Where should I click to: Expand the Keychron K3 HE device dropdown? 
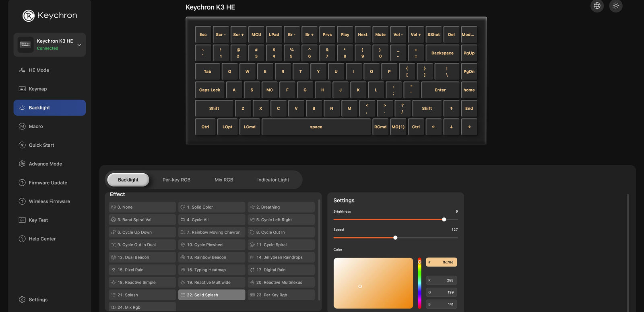79,45
